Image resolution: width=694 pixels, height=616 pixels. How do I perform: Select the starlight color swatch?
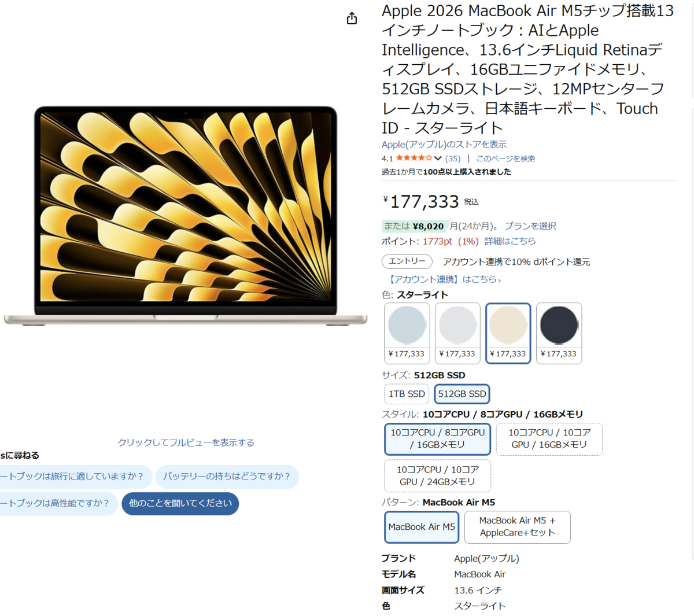[508, 333]
